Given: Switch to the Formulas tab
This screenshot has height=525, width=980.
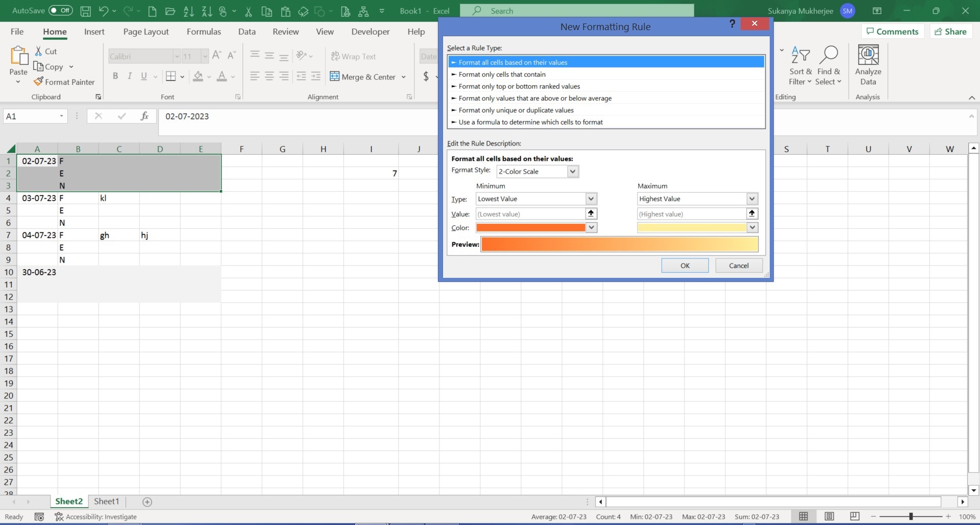Looking at the screenshot, I should 204,31.
